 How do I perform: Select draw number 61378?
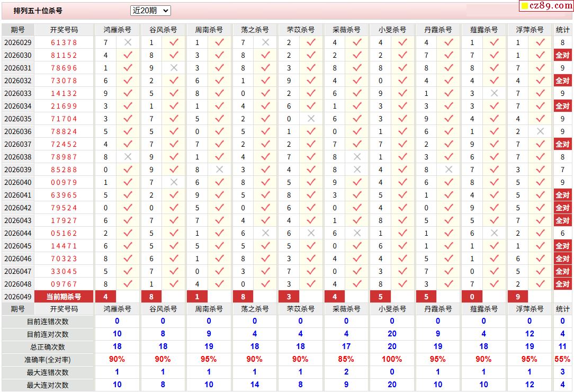[x=64, y=42]
